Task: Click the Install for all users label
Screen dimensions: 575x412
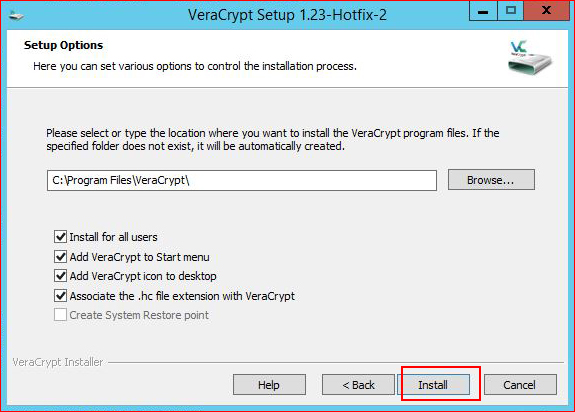Action: pos(113,237)
